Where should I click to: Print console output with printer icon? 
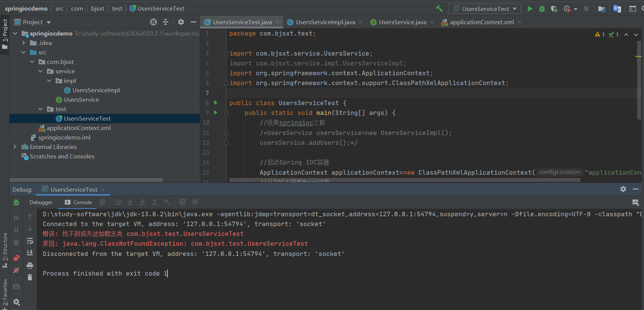tap(30, 265)
